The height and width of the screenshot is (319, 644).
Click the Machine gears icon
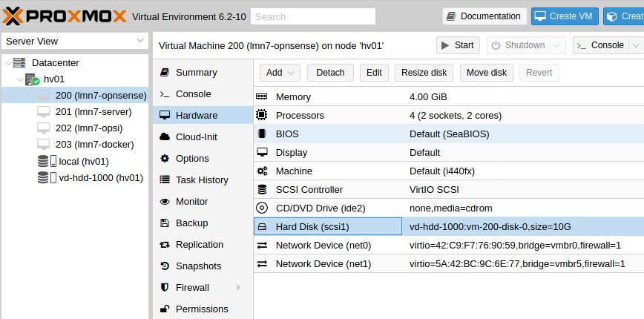262,171
